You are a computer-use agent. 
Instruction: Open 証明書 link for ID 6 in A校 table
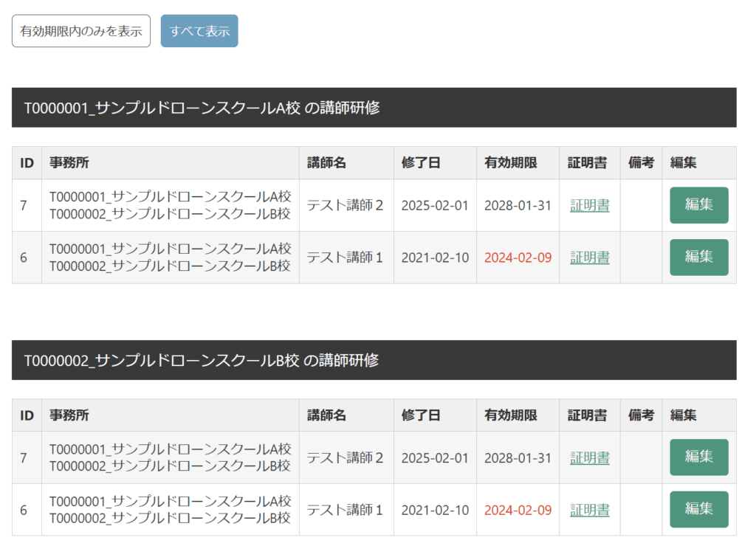(589, 257)
